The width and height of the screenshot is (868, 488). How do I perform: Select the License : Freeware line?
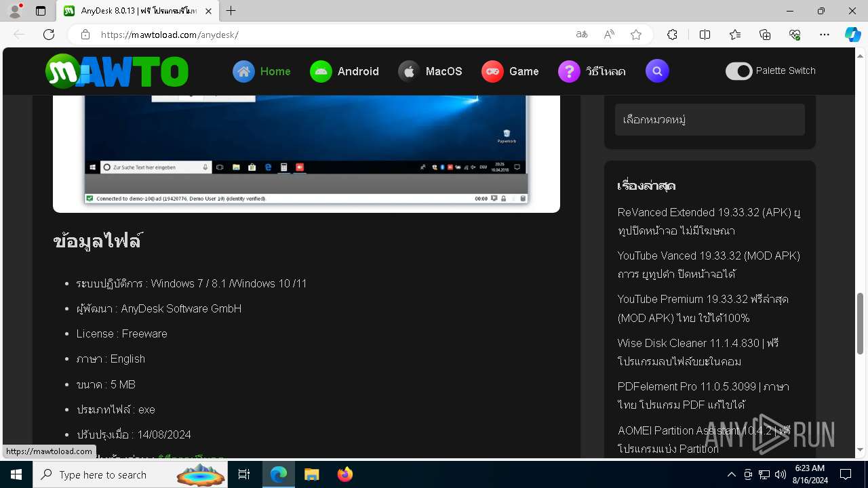pyautogui.click(x=121, y=333)
